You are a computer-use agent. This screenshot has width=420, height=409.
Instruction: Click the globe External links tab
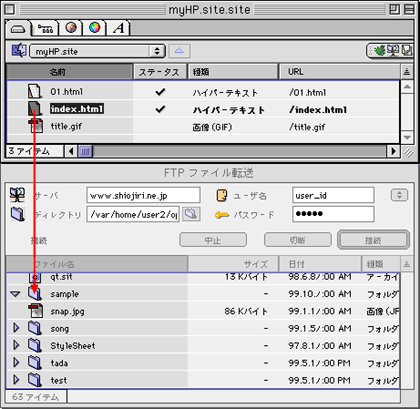point(71,28)
